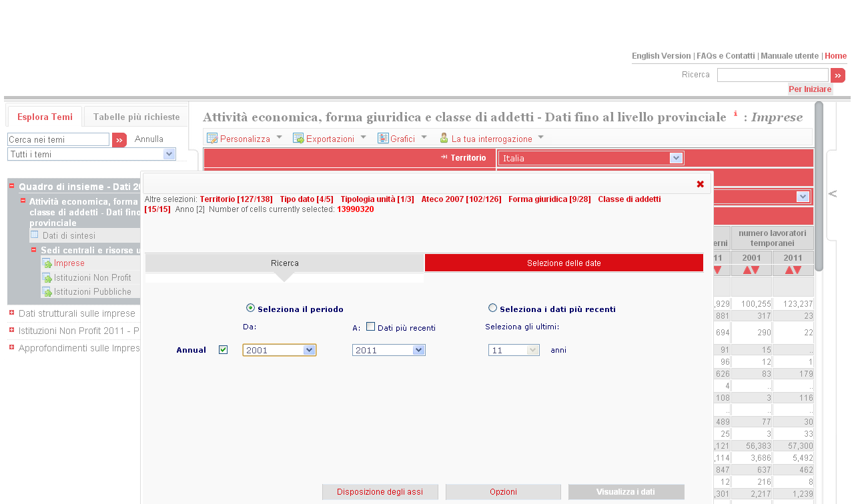
Task: Select the Seleziona il periodo radio button
Action: (x=250, y=308)
